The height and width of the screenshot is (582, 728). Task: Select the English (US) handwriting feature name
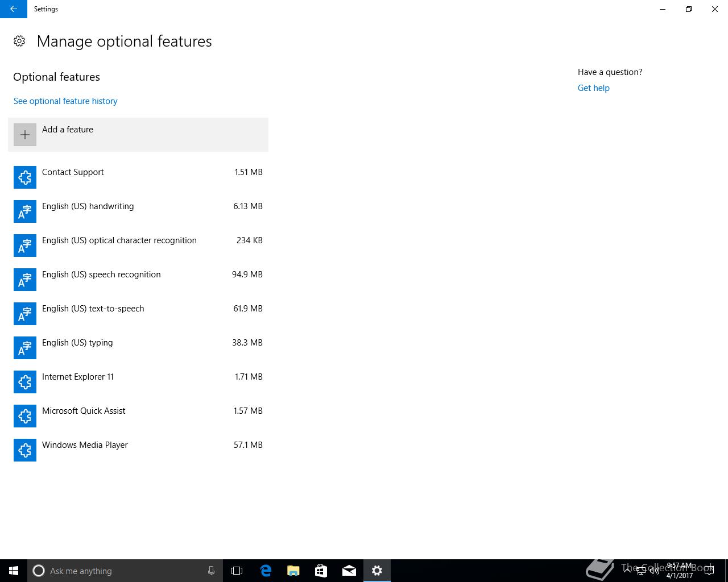point(88,206)
